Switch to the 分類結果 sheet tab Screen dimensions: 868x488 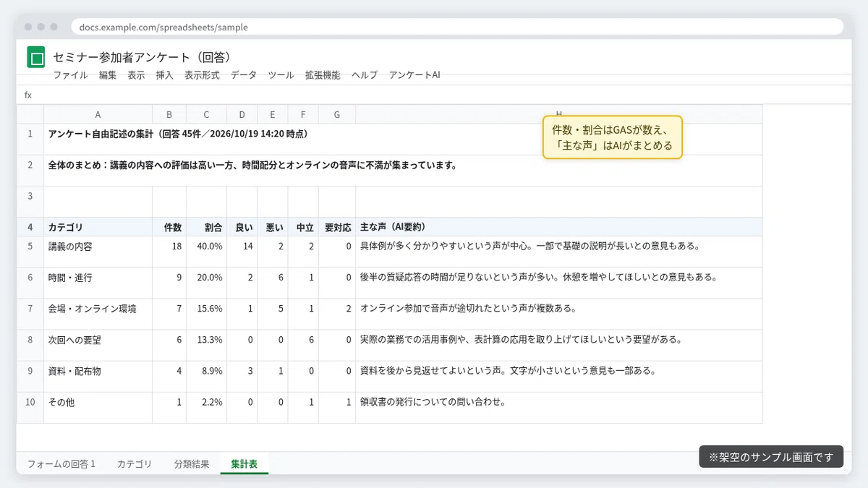coord(192,463)
